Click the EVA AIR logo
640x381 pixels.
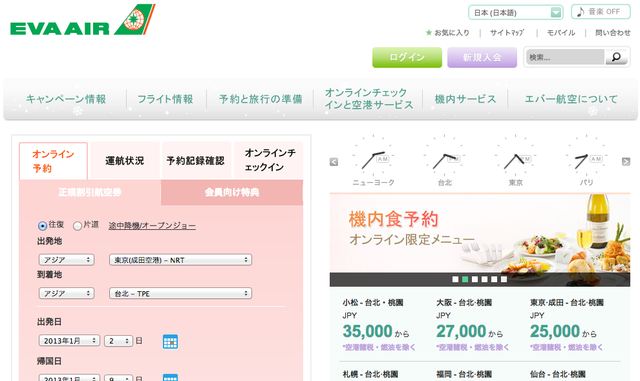(83, 20)
